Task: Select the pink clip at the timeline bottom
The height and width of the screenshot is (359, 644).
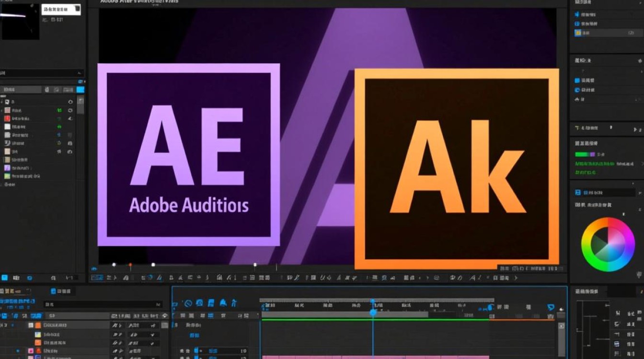Action: (x=375, y=357)
